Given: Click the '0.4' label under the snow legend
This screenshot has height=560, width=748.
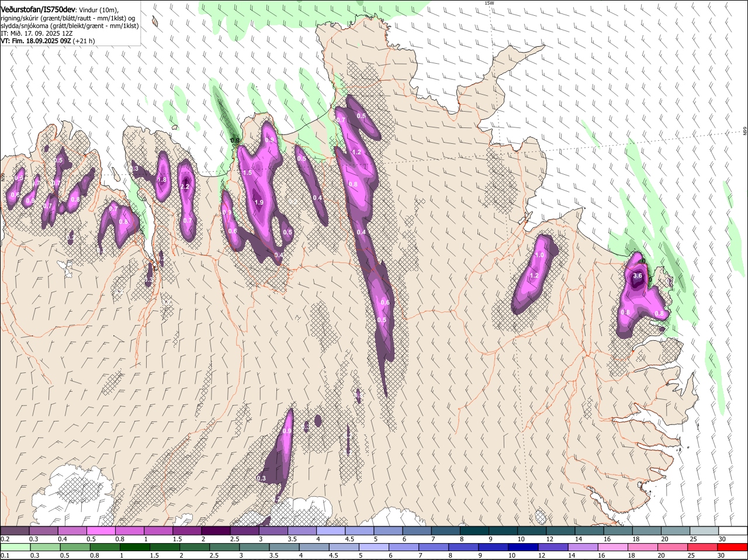Looking at the screenshot, I should click(63, 539).
